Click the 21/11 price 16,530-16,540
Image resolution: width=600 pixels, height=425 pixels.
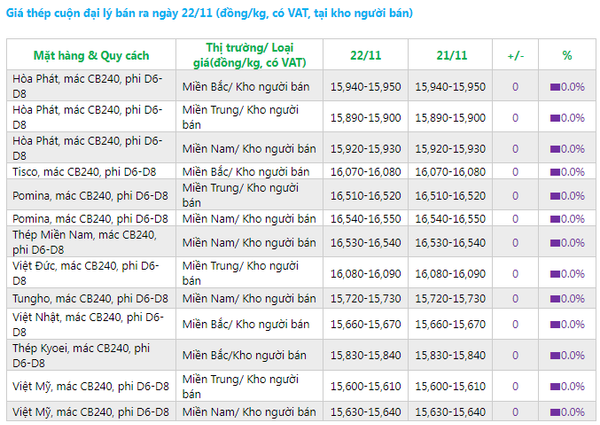450,243
